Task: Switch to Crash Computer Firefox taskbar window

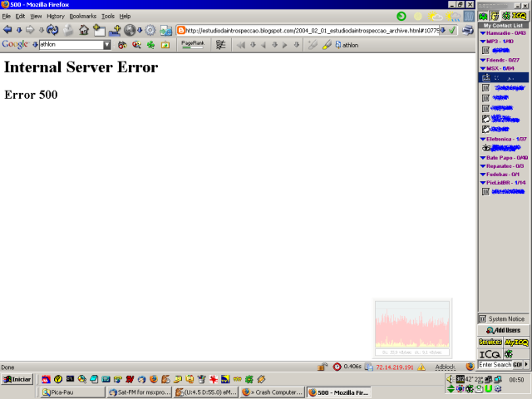Action: 273,392
